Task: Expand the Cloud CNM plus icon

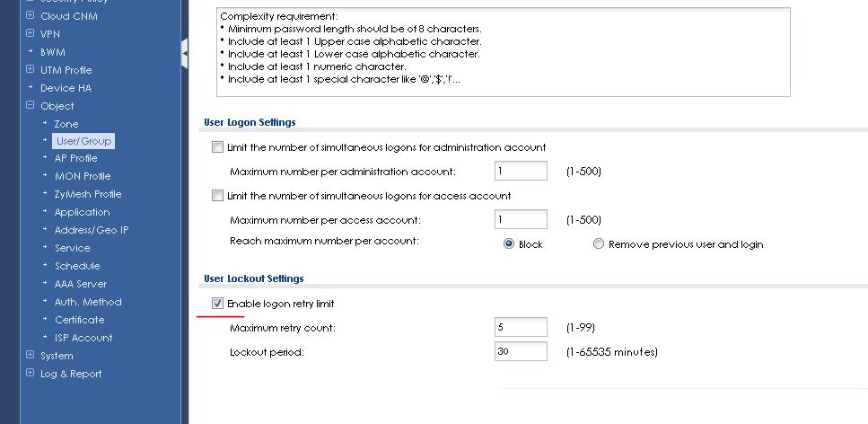Action: pyautogui.click(x=31, y=16)
